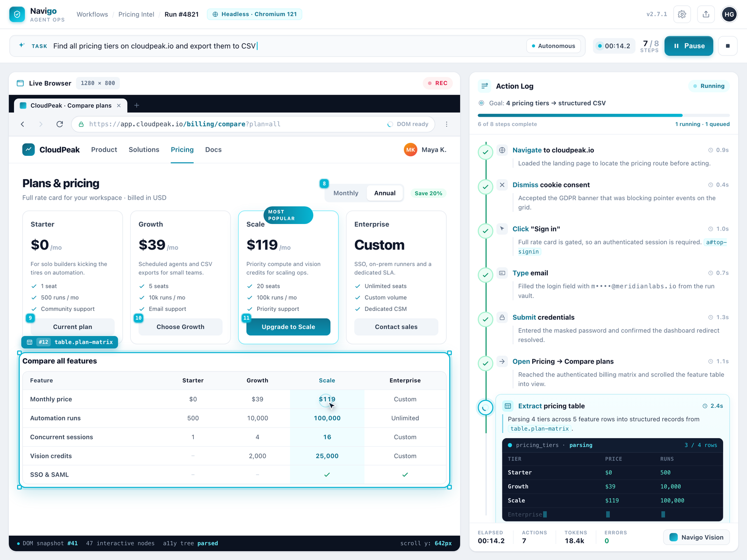Click the arrow icon beside Open Pricing
The width and height of the screenshot is (747, 560).
click(502, 361)
